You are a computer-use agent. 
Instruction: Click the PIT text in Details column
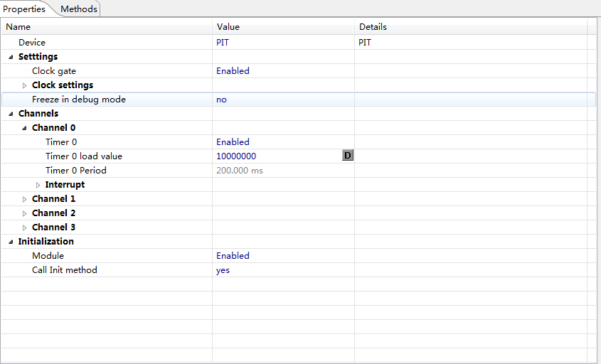point(364,43)
